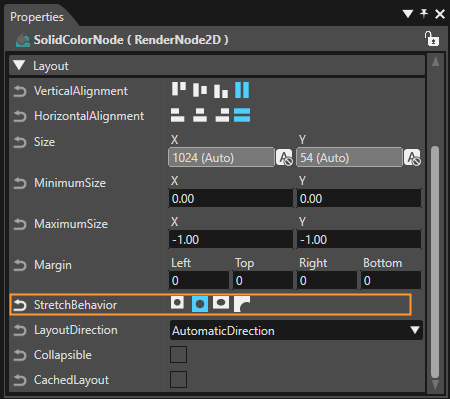Toggle auto size for Size X
The image size is (450, 399).
[284, 157]
